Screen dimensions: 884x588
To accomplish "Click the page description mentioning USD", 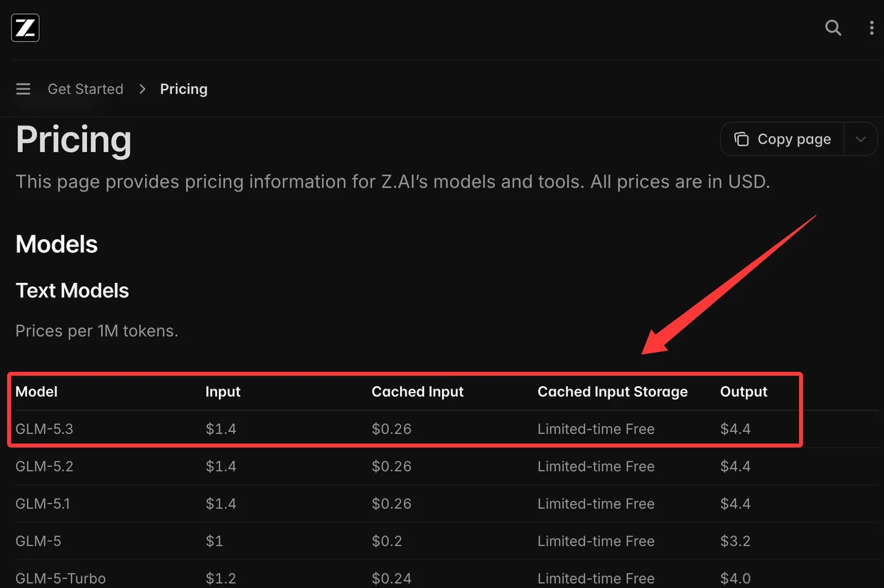I will click(x=392, y=182).
